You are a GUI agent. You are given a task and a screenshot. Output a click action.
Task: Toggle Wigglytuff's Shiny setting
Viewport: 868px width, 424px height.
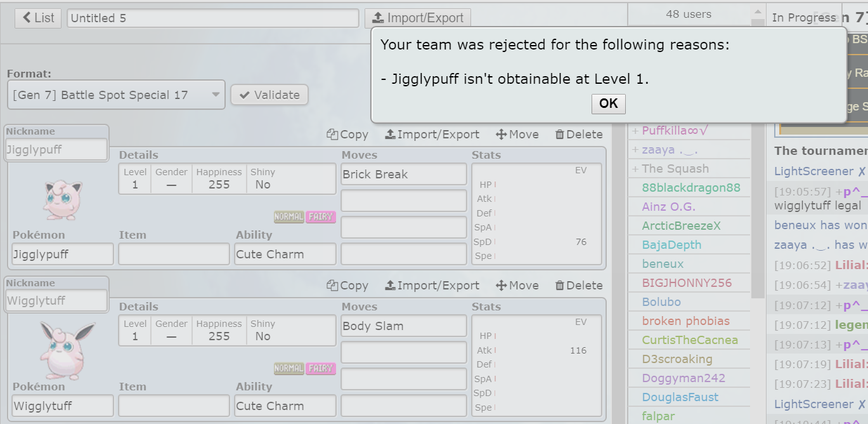263,331
